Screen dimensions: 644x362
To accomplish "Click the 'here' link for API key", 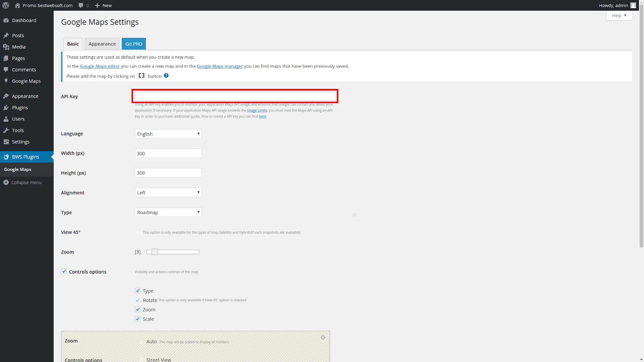I will (262, 116).
